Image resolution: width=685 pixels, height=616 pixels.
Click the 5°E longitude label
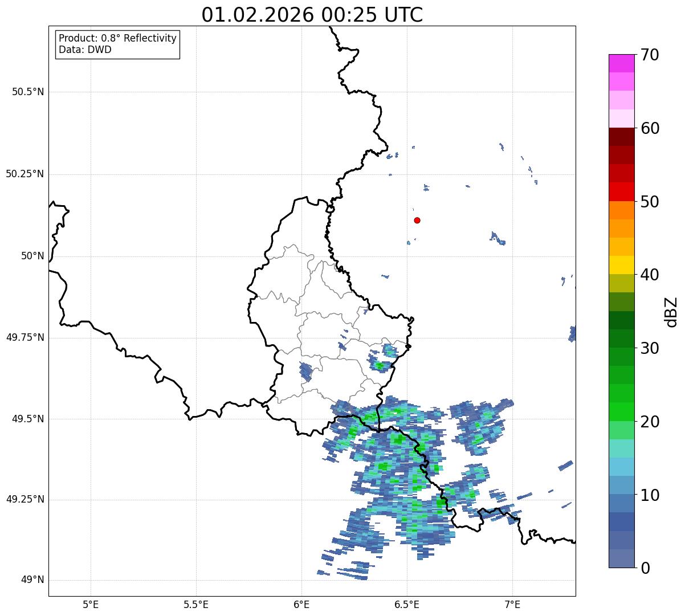coord(91,604)
